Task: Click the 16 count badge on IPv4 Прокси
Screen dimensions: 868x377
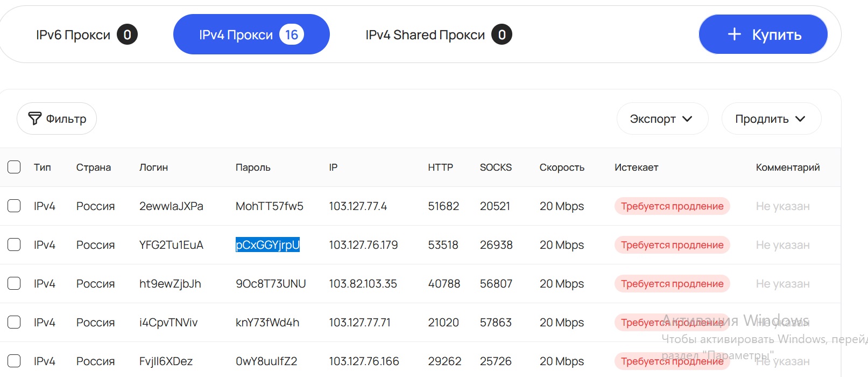Action: point(292,35)
